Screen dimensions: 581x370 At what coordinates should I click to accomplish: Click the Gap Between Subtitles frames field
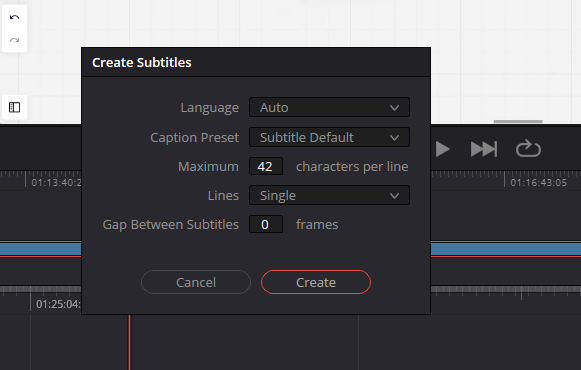click(x=266, y=224)
